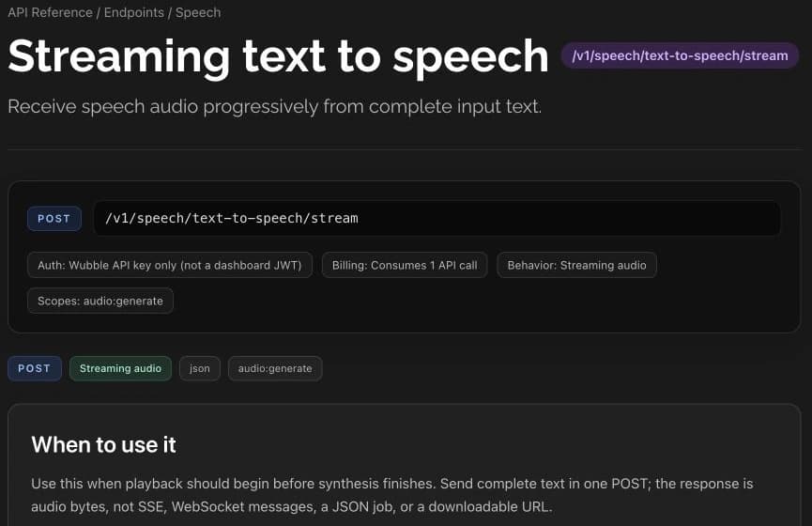Click the POST badge beside the endpoint path

click(54, 219)
